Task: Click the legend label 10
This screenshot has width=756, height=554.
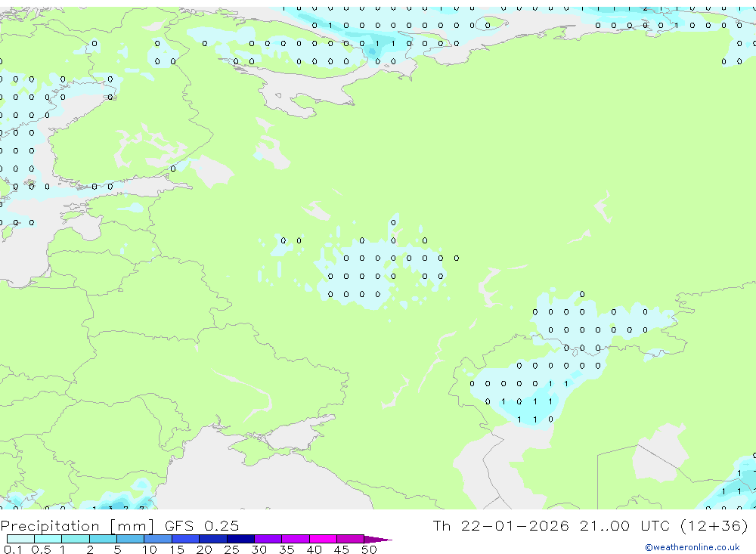Action: click(150, 549)
